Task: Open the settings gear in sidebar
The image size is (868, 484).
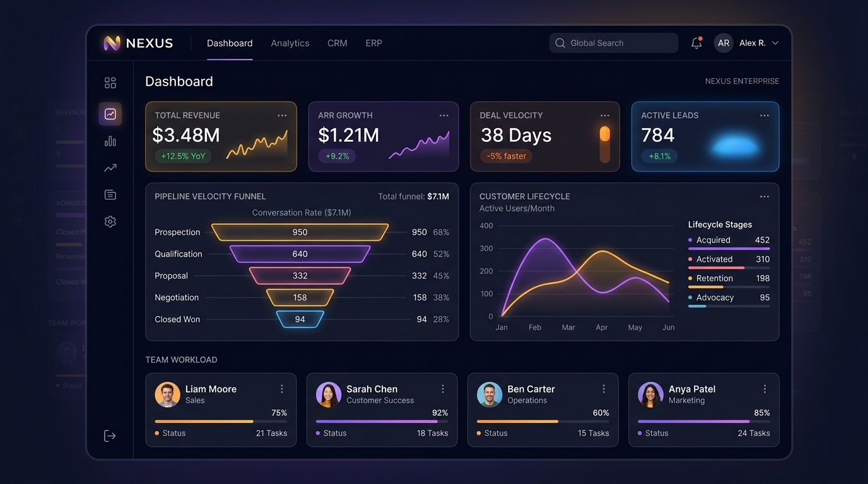Action: point(110,221)
